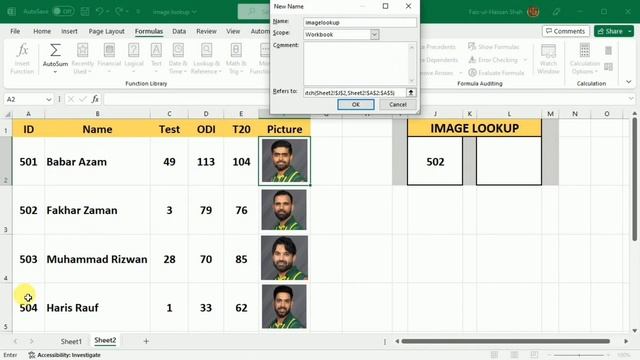Viewport: 640px width, 360px height.
Task: Open Recently Used functions
Action: (82, 59)
